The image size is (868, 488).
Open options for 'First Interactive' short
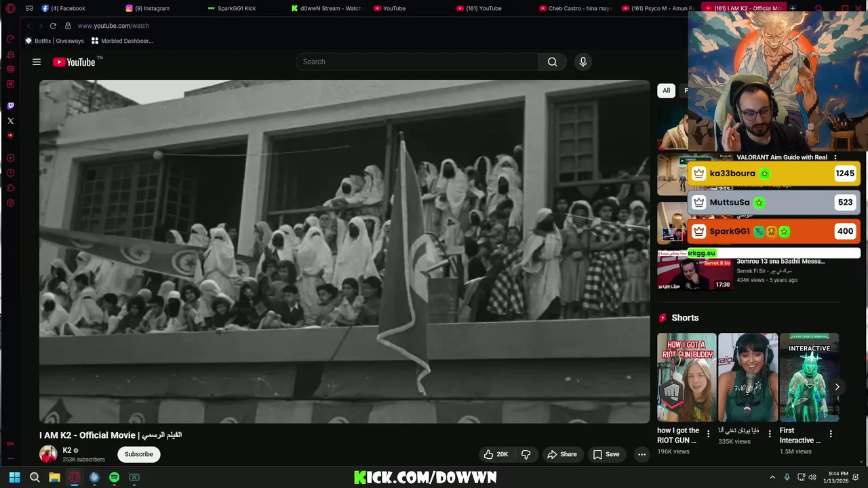click(x=831, y=434)
